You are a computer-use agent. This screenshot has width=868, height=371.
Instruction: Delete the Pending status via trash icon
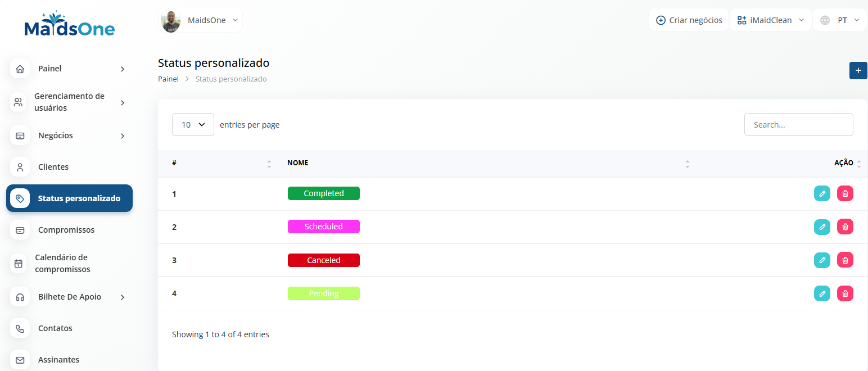845,293
